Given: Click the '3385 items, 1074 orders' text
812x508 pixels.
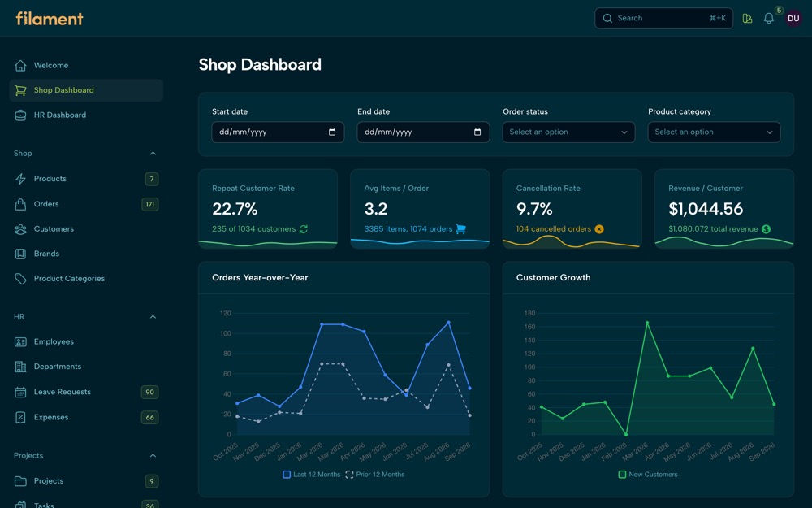Looking at the screenshot, I should [408, 229].
